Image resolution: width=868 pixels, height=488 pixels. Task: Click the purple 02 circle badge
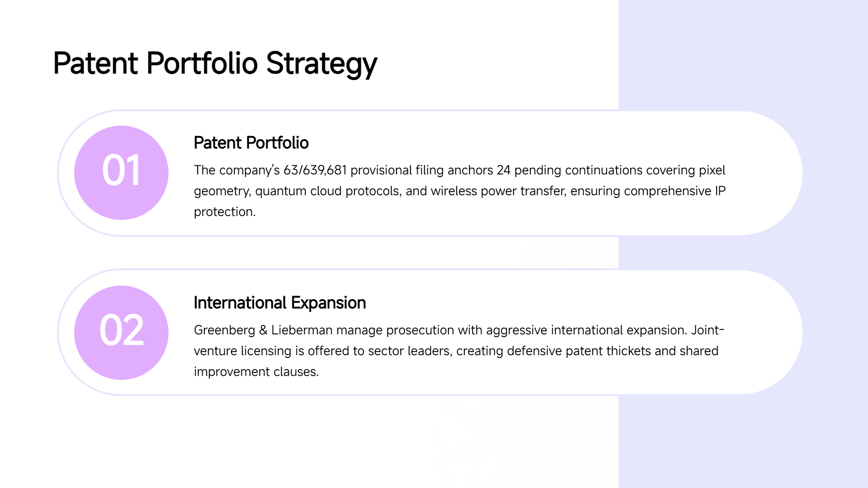121,333
